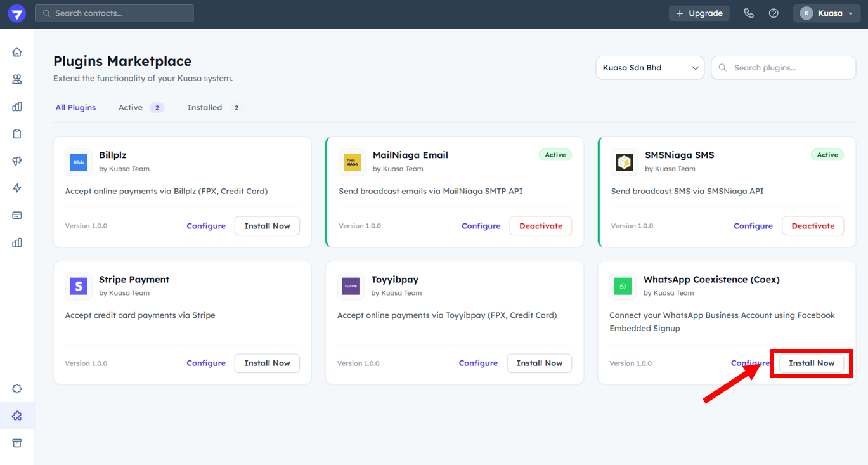Open the megaphone campaigns icon

tap(17, 161)
